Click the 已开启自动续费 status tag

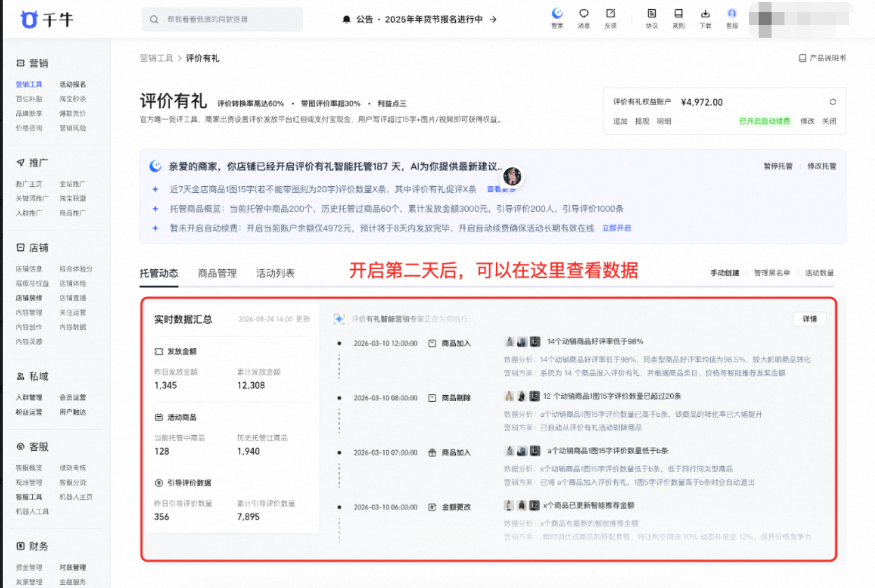point(765,121)
